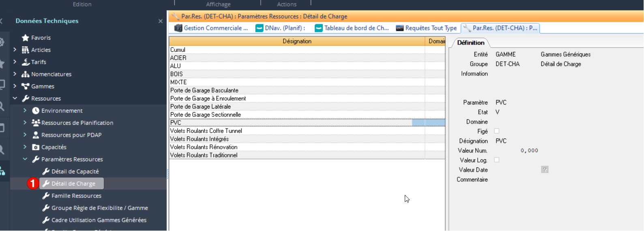Open Détail de Capacité item
Image resolution: width=644 pixels, height=231 pixels.
tap(75, 171)
